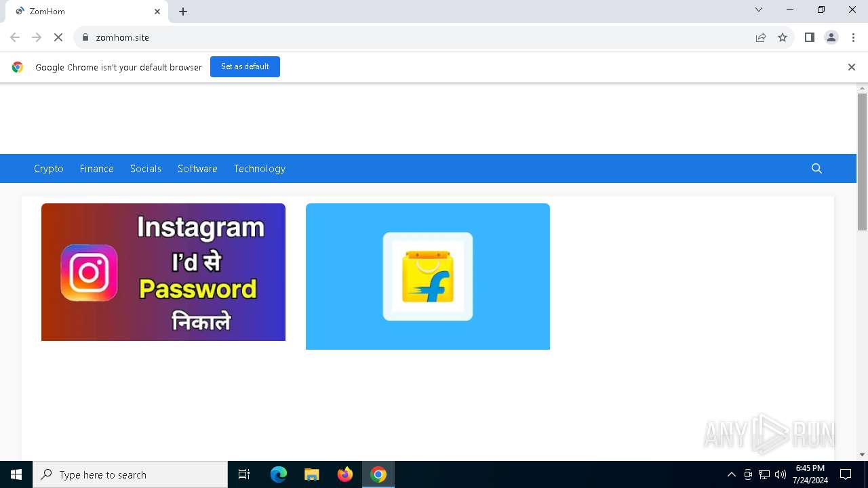This screenshot has height=488, width=868.
Task: Open the Crypto category
Action: pyautogui.click(x=49, y=169)
